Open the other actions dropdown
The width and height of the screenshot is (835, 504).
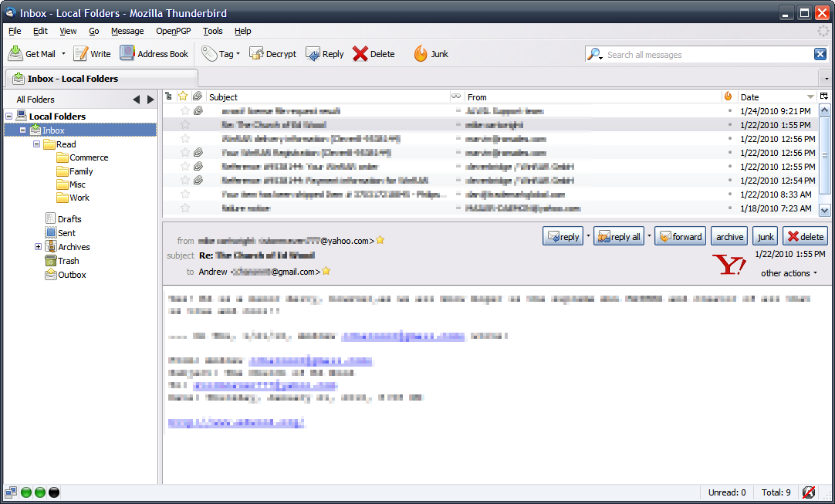789,273
